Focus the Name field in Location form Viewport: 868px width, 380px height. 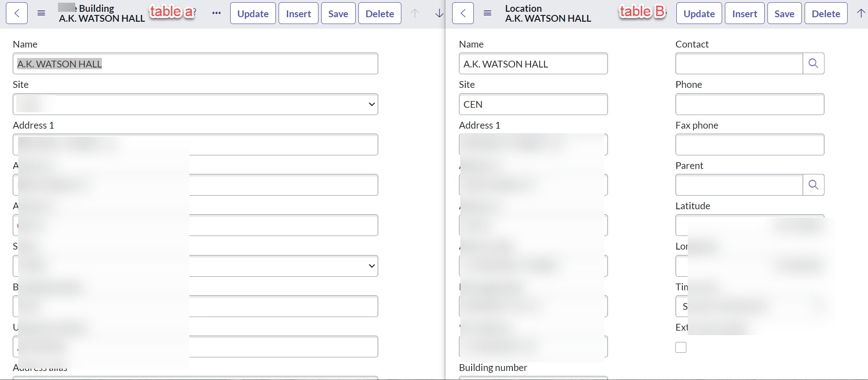[x=533, y=63]
